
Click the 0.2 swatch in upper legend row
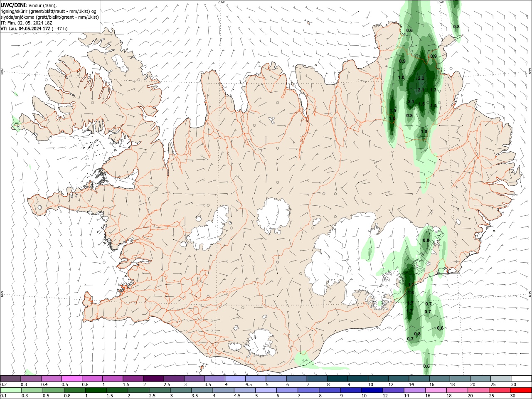[11, 379]
